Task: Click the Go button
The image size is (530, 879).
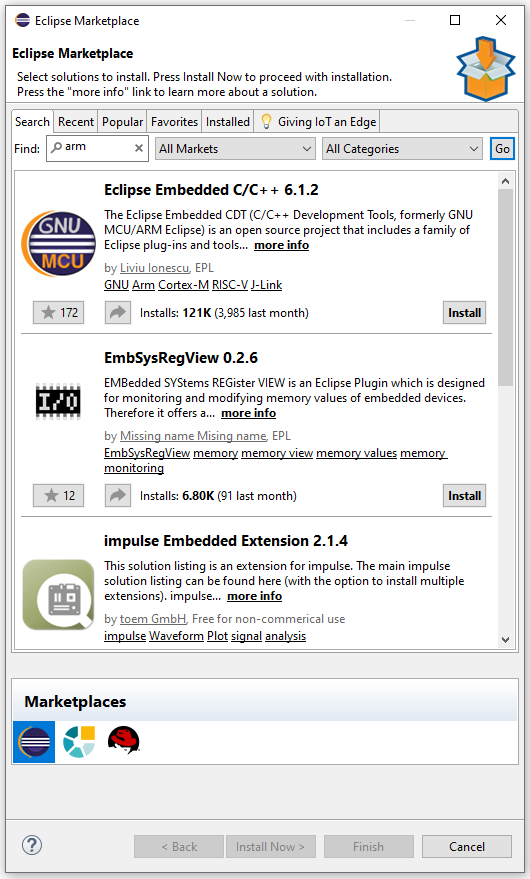Action: click(x=502, y=149)
